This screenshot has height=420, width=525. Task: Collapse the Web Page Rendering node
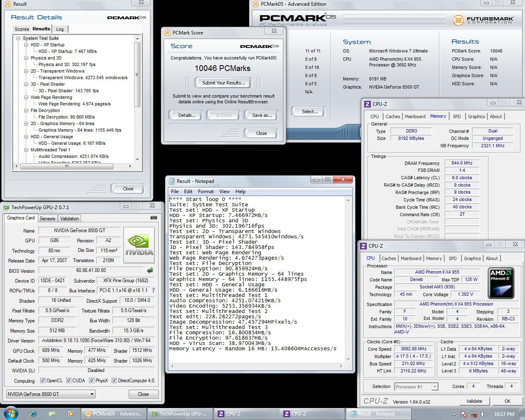click(26, 97)
